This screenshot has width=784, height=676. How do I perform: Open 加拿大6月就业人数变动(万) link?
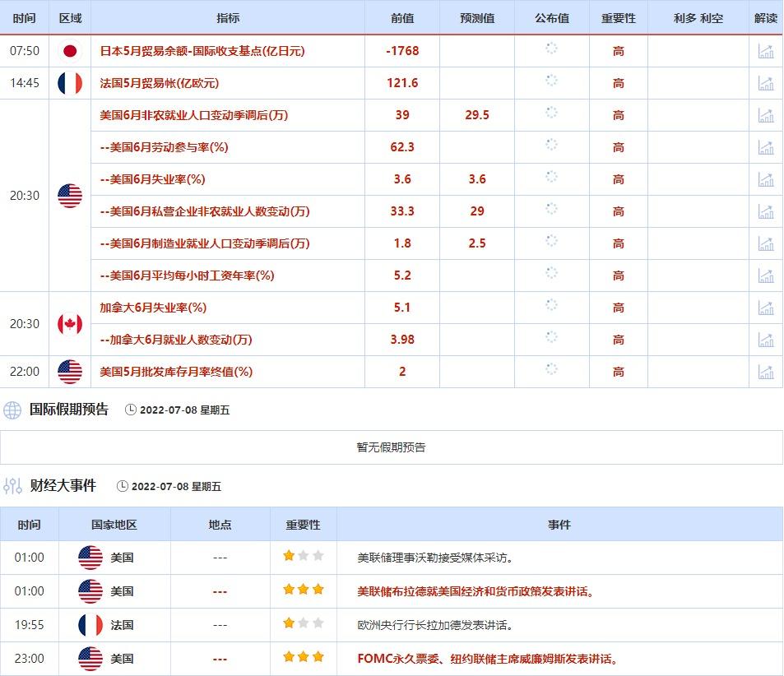[x=176, y=340]
